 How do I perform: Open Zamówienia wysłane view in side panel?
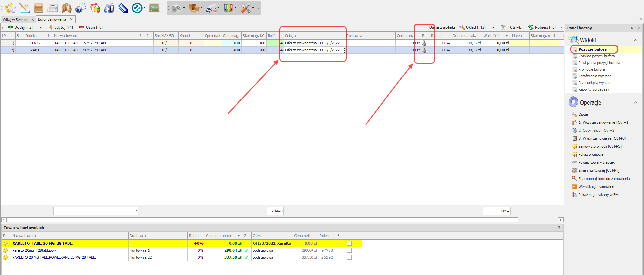[x=595, y=76]
